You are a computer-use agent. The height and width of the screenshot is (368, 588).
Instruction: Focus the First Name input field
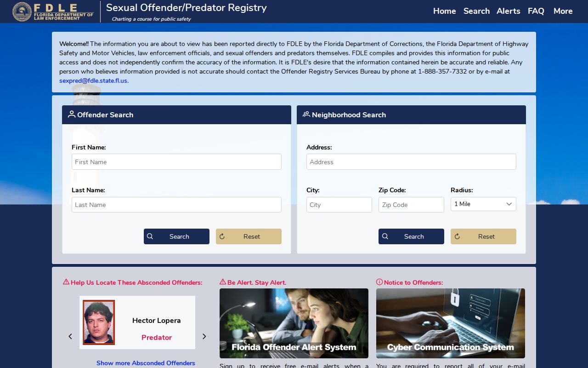tap(176, 162)
